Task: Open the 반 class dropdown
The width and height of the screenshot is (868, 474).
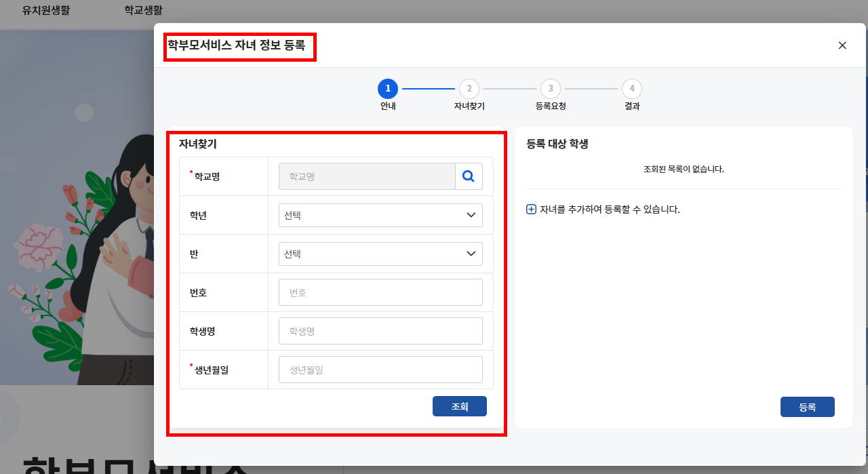Action: tap(380, 254)
